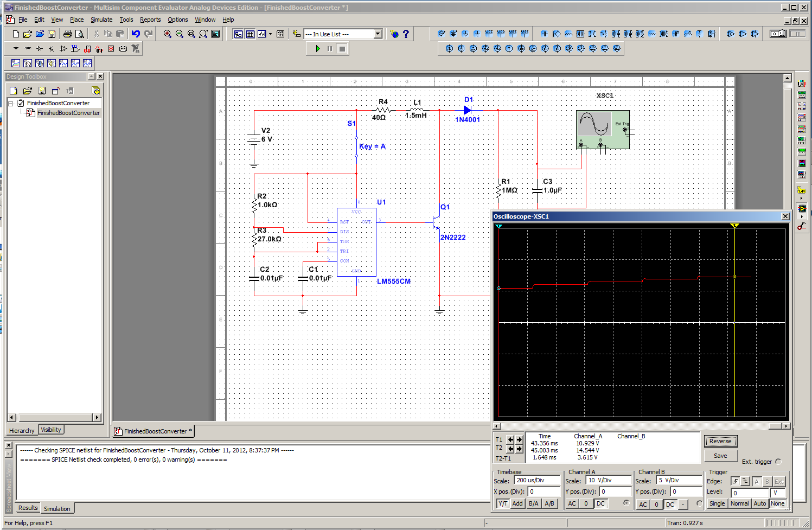Open the Simulate menu
This screenshot has height=530, width=812.
click(x=101, y=20)
